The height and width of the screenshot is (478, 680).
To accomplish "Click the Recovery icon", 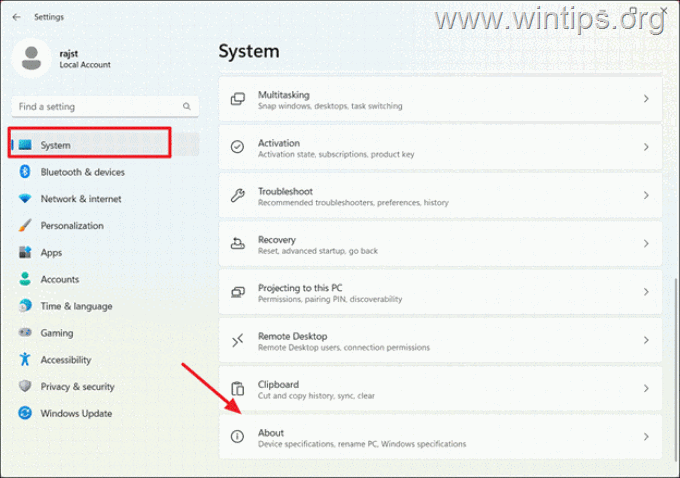I will [237, 244].
